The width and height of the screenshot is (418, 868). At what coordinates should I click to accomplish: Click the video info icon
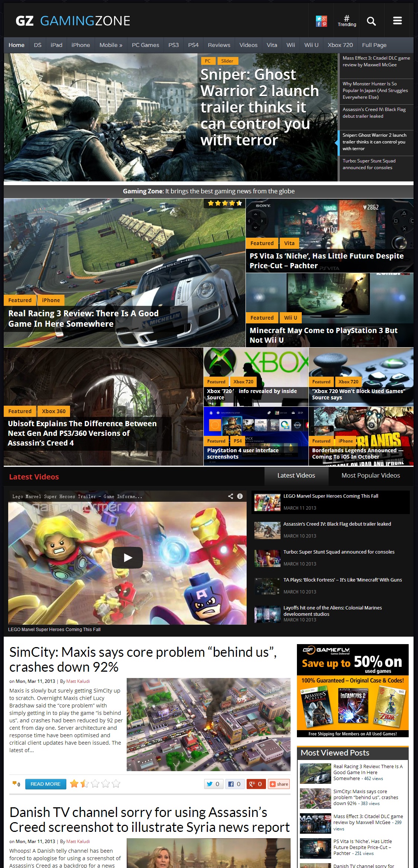(x=240, y=496)
